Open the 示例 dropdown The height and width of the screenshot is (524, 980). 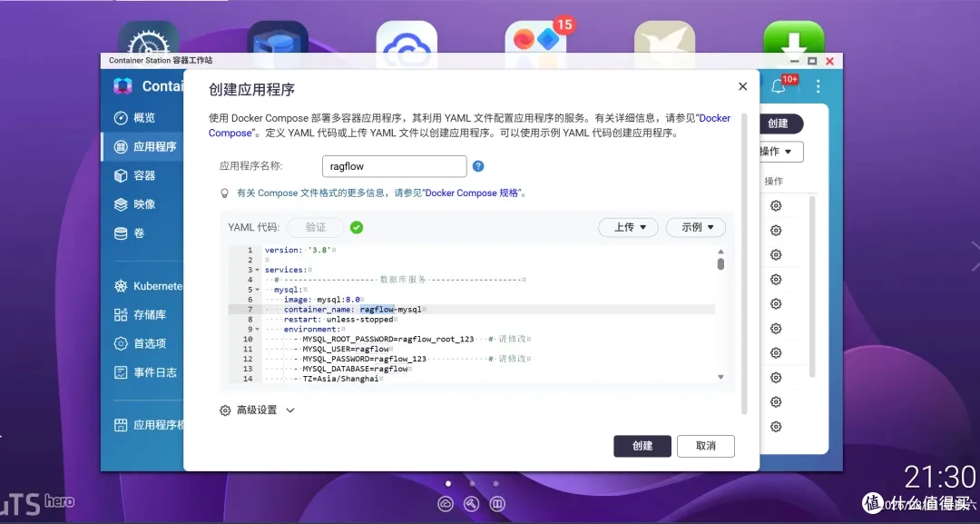[x=696, y=227]
